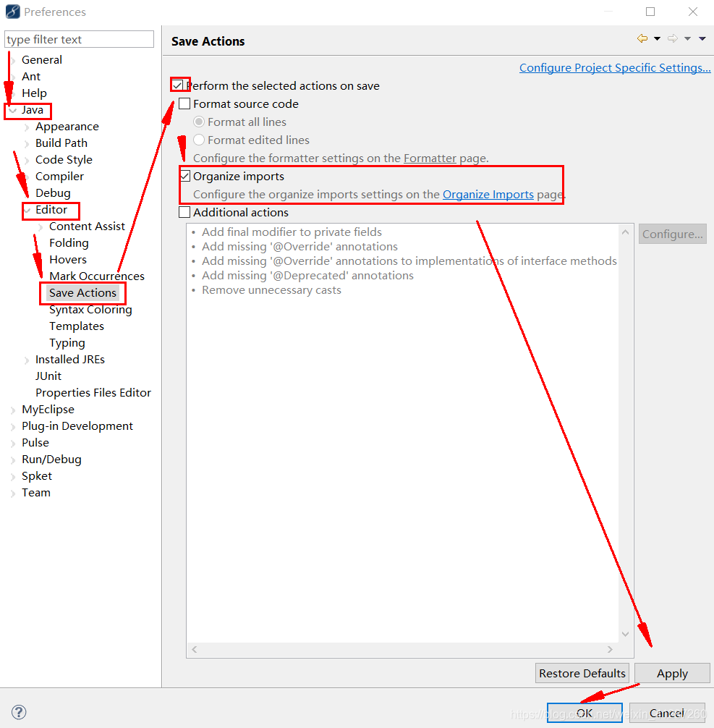Enable Additional actions checkbox

(184, 212)
